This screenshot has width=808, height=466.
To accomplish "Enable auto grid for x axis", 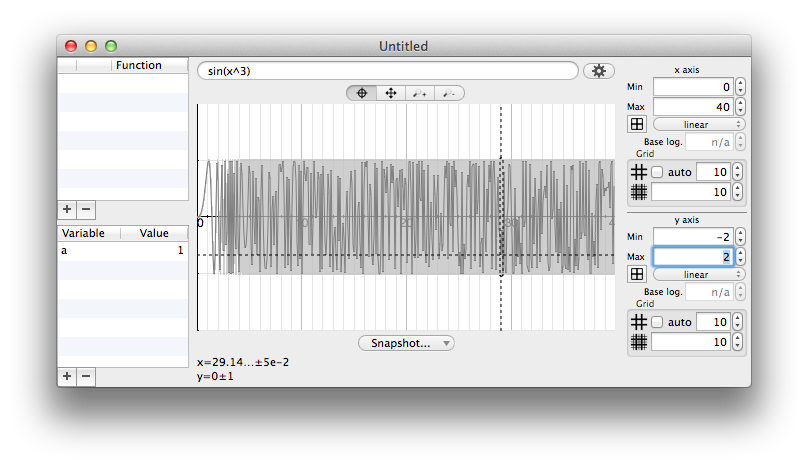I will pos(657,172).
